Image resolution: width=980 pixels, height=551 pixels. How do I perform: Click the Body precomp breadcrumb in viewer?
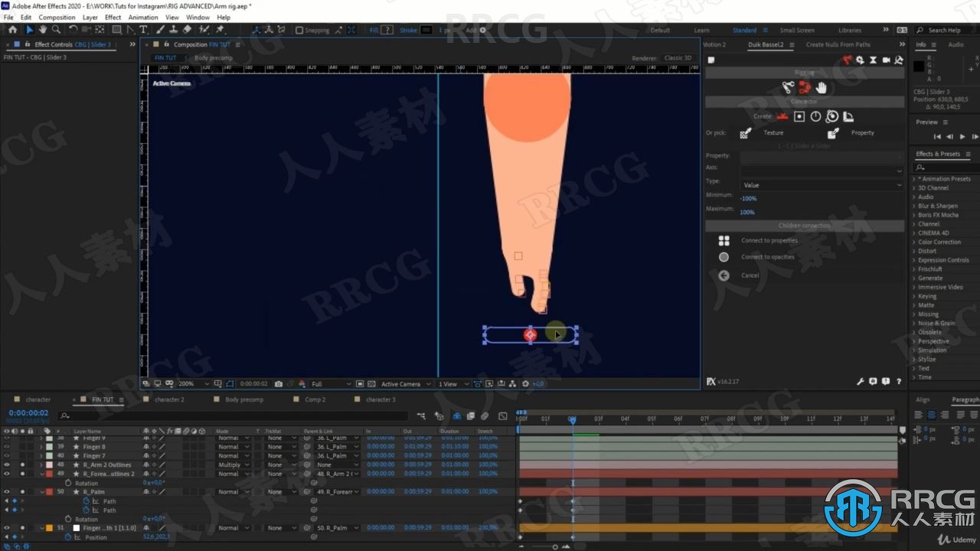(213, 58)
